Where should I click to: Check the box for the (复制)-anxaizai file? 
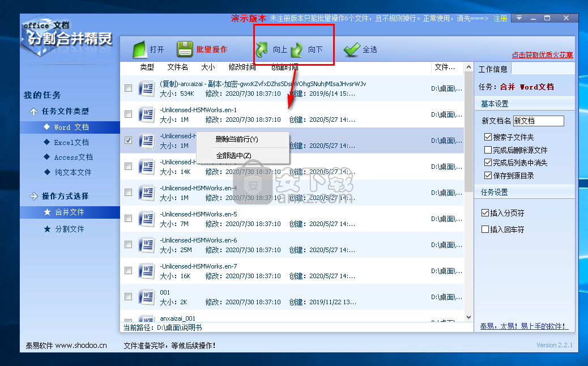click(x=128, y=88)
